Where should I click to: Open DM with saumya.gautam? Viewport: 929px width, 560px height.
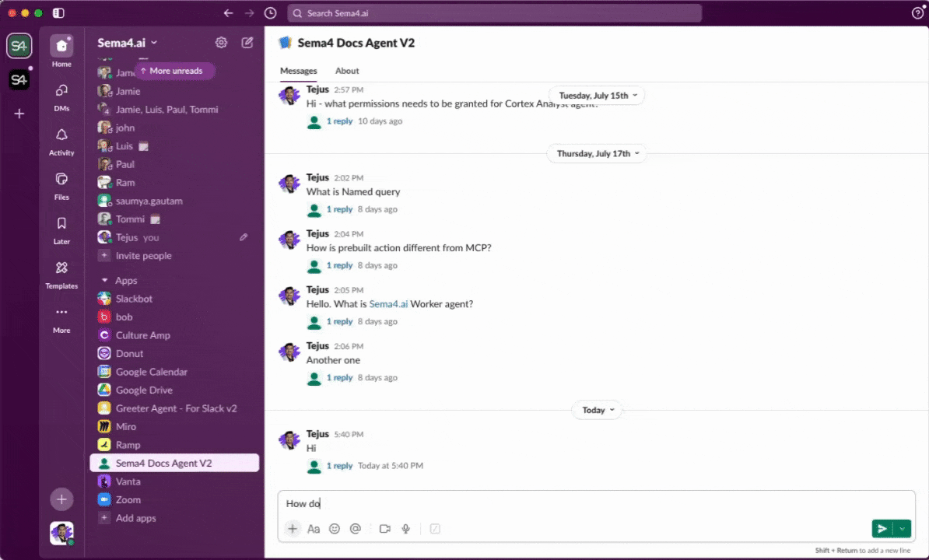click(174, 201)
